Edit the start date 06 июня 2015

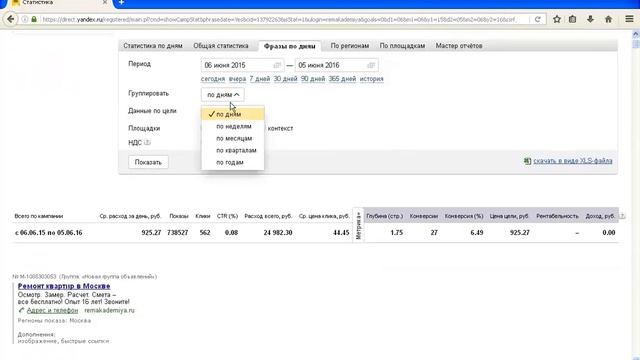click(x=242, y=65)
